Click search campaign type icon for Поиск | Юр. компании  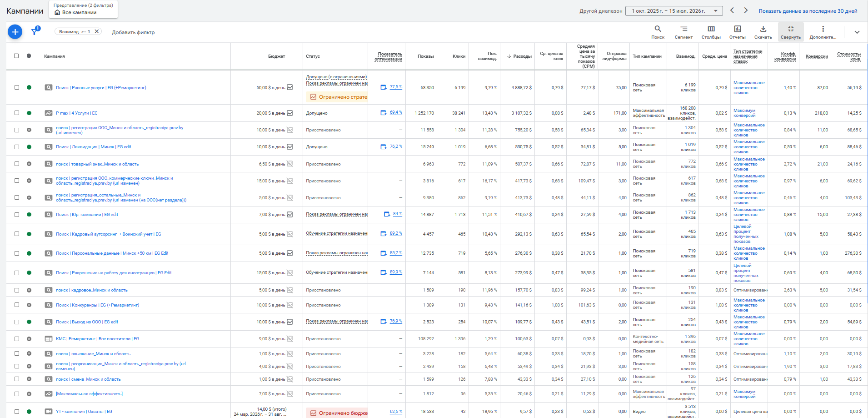pyautogui.click(x=49, y=215)
